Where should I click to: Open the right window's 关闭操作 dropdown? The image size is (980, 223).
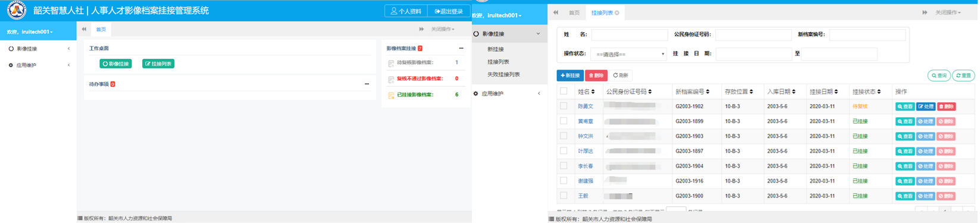(x=948, y=12)
